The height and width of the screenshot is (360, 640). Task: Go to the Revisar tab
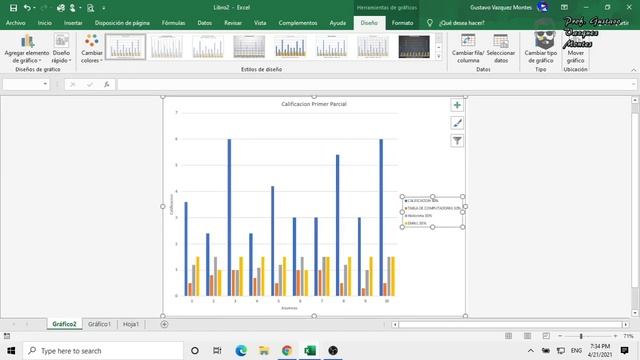tap(233, 23)
